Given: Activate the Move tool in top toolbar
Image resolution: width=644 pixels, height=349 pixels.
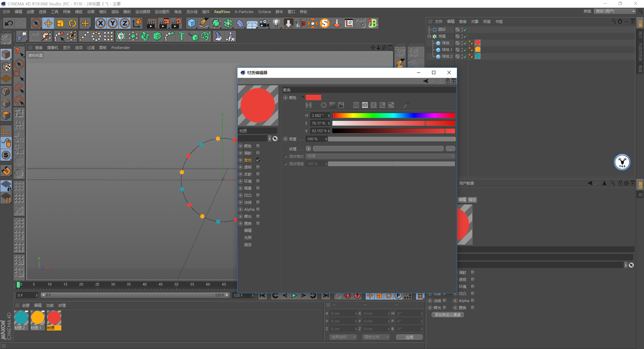Looking at the screenshot, I should pos(48,23).
